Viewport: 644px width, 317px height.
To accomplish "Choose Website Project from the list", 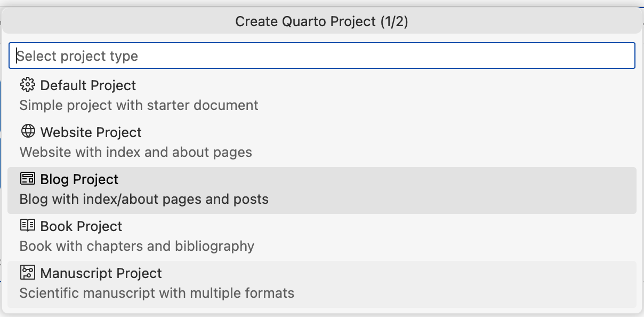I will [91, 132].
